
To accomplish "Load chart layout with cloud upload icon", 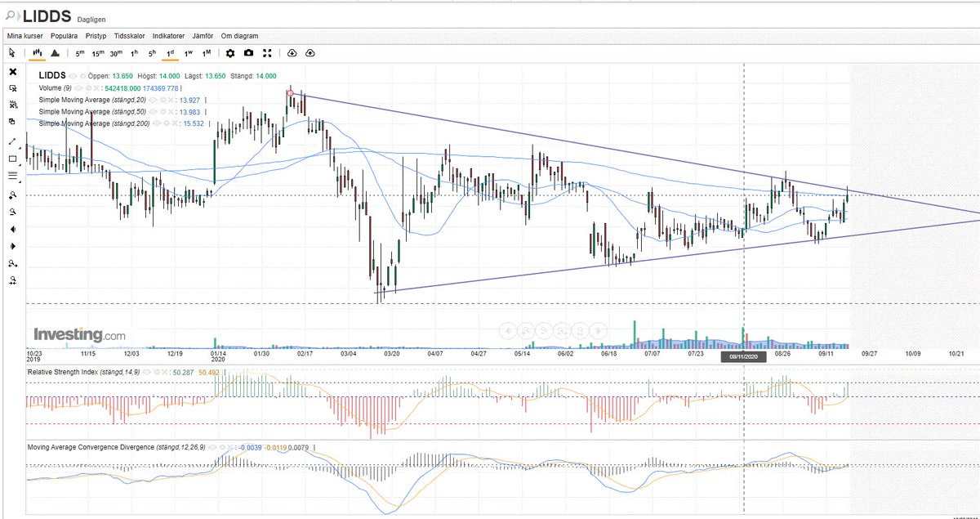I will click(x=310, y=53).
